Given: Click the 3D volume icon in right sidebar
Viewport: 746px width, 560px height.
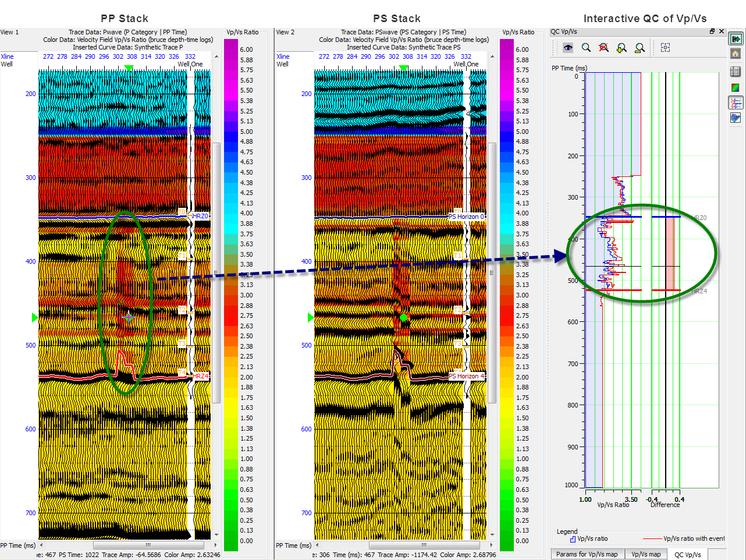Looking at the screenshot, I should click(x=735, y=117).
